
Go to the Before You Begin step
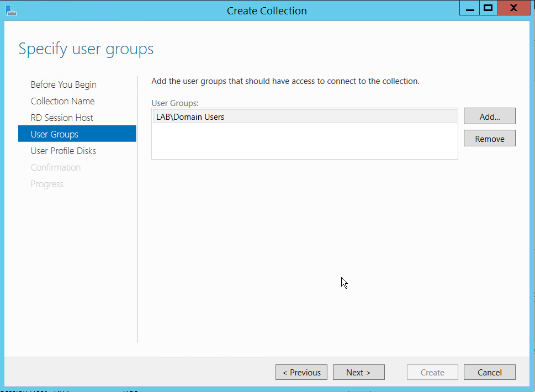tap(63, 84)
